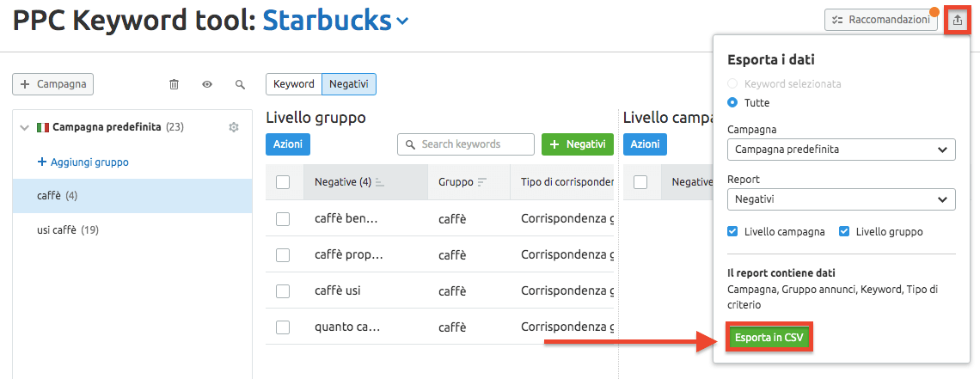Click the Esporta in CSV button
The height and width of the screenshot is (379, 980).
point(769,338)
